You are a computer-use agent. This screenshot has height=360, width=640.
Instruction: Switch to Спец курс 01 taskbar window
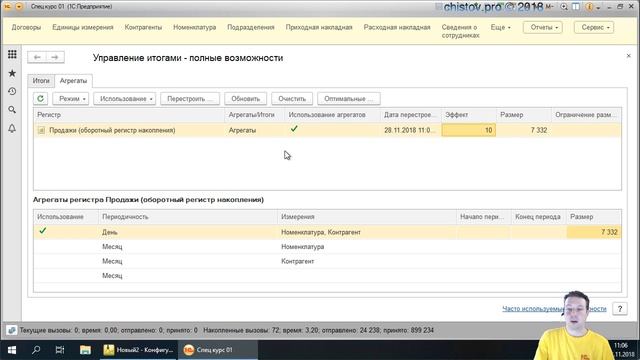pyautogui.click(x=217, y=350)
